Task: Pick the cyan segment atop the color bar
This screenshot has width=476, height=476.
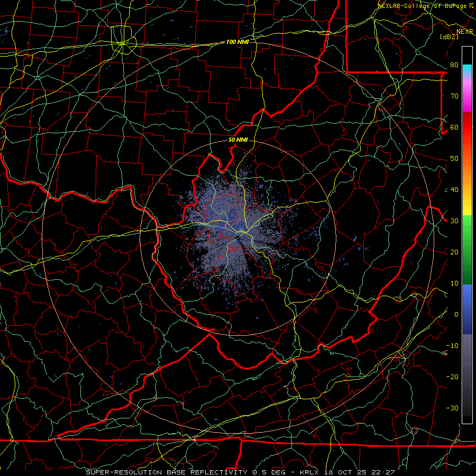Action: (467, 69)
